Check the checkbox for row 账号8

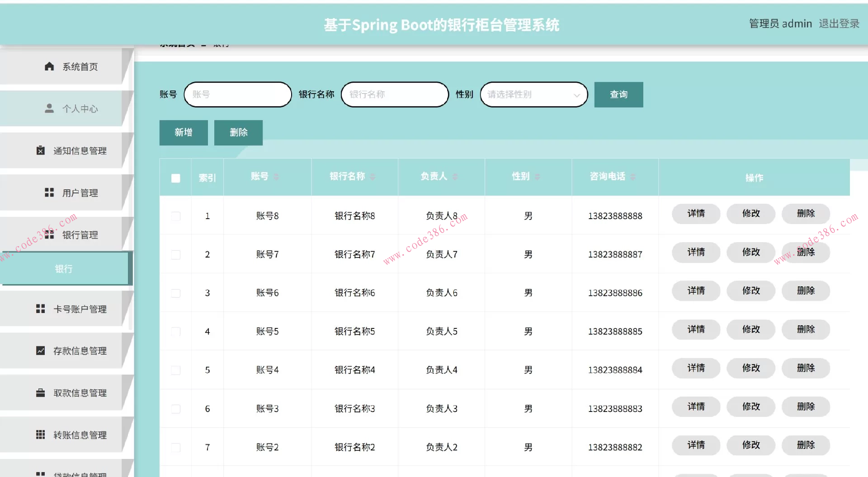point(175,216)
